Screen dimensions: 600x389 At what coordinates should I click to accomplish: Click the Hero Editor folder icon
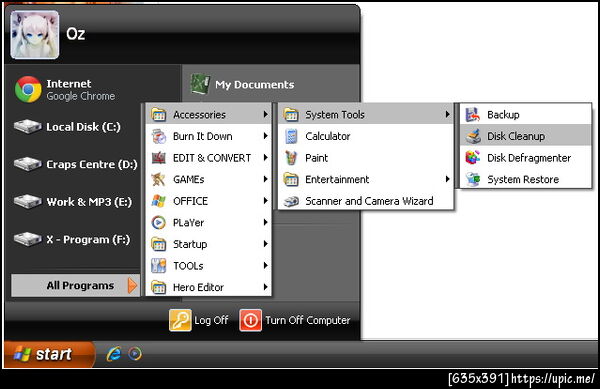[x=158, y=287]
